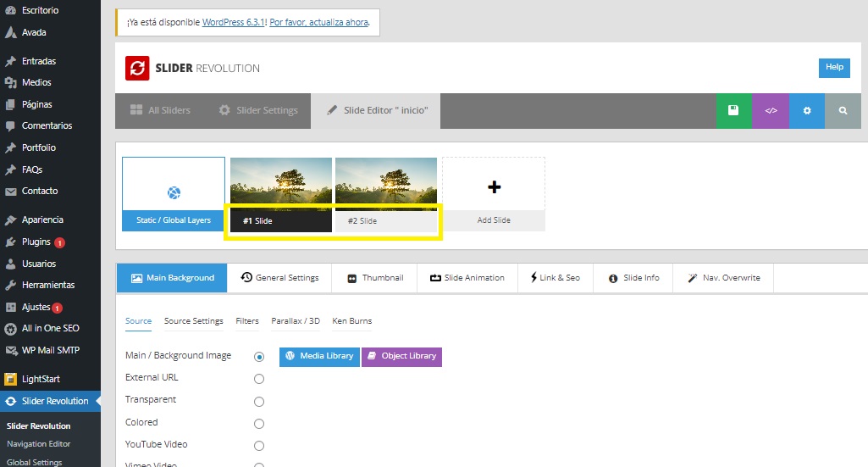The width and height of the screenshot is (868, 467).
Task: Click the plus icon to add slide
Action: (494, 187)
